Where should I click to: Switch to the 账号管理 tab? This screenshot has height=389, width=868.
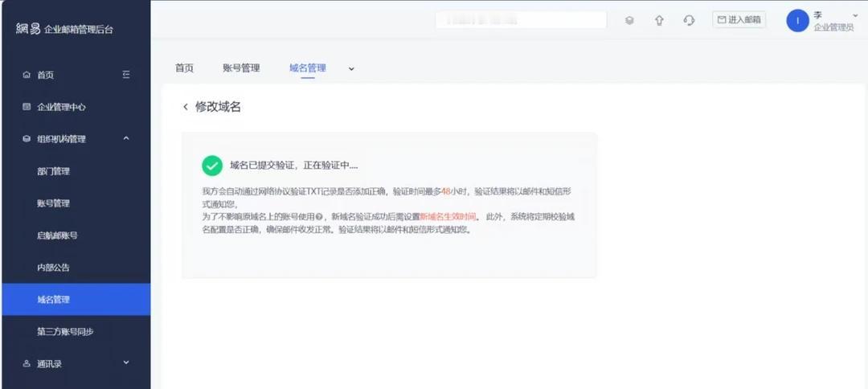pos(241,68)
